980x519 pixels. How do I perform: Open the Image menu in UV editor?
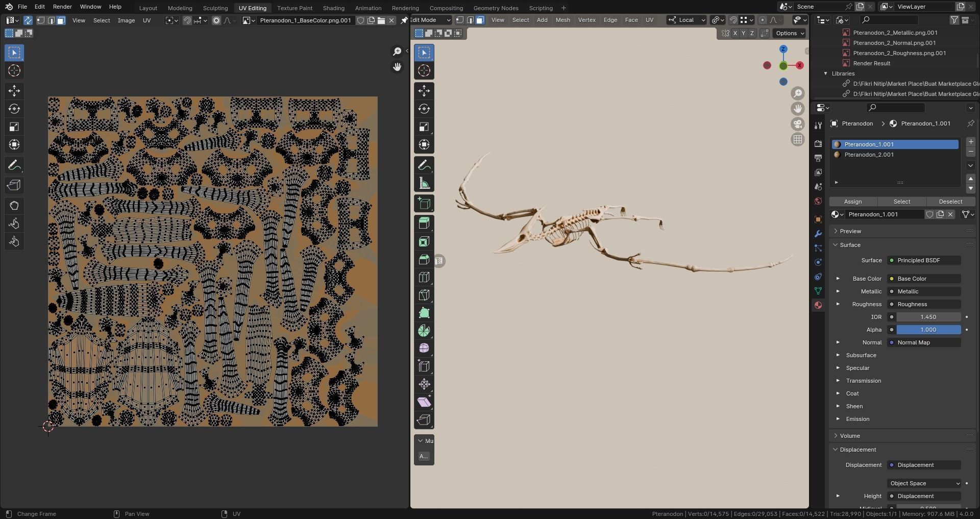click(126, 20)
